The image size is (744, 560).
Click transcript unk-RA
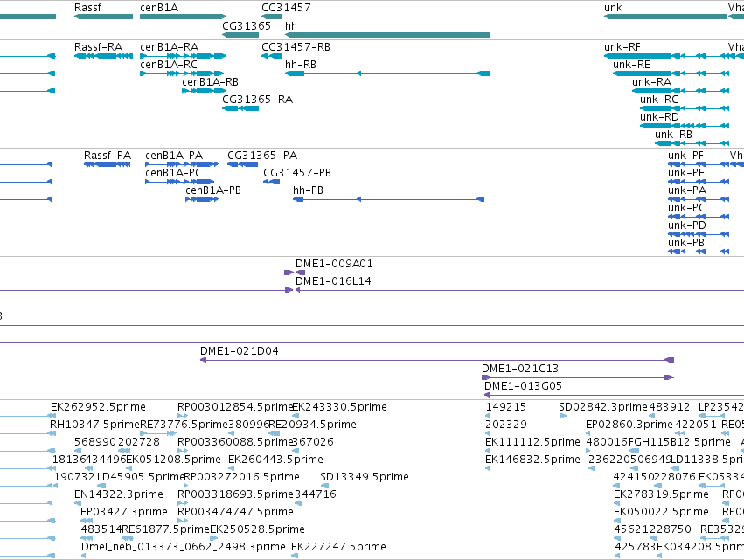[680, 91]
